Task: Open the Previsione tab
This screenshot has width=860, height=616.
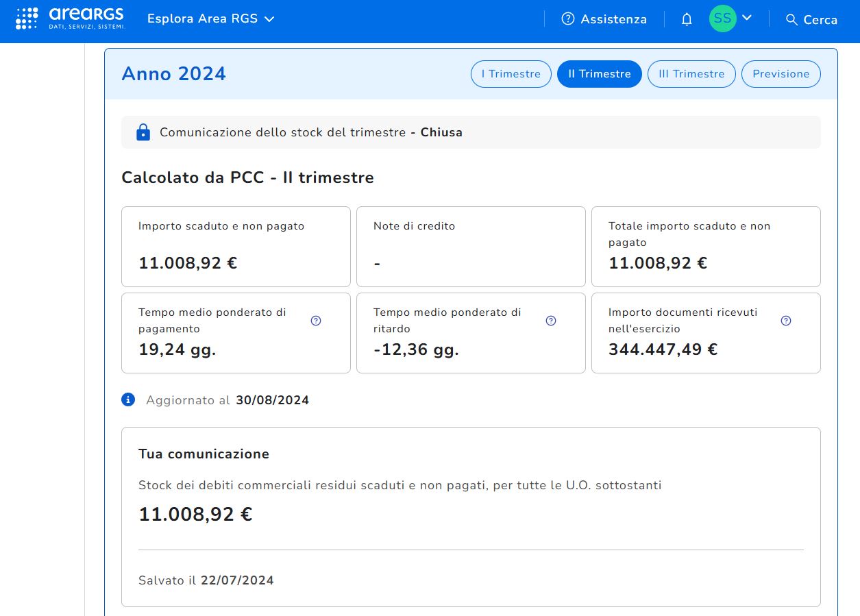Action: pyautogui.click(x=781, y=74)
